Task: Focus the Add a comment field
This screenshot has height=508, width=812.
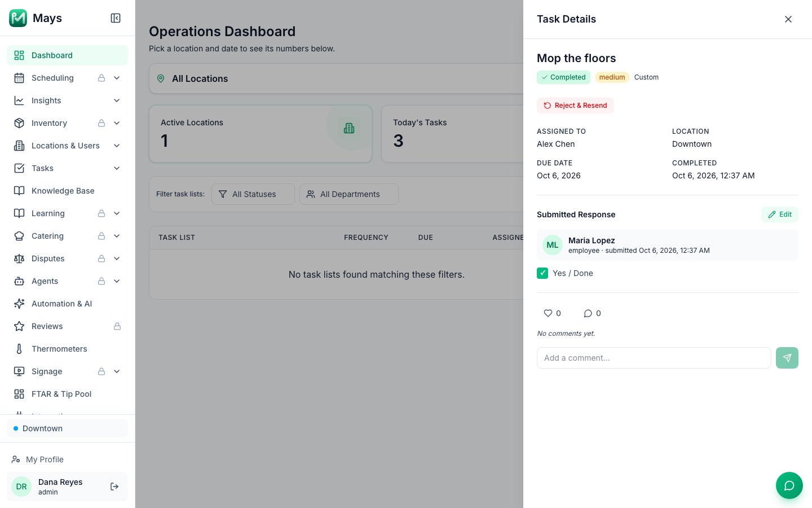Action: [x=654, y=358]
